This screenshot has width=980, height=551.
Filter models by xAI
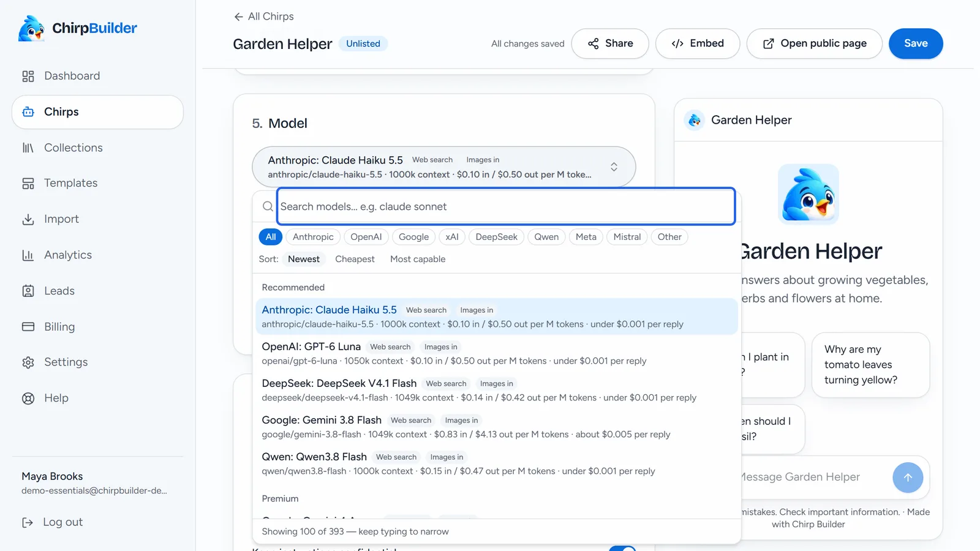click(x=452, y=237)
